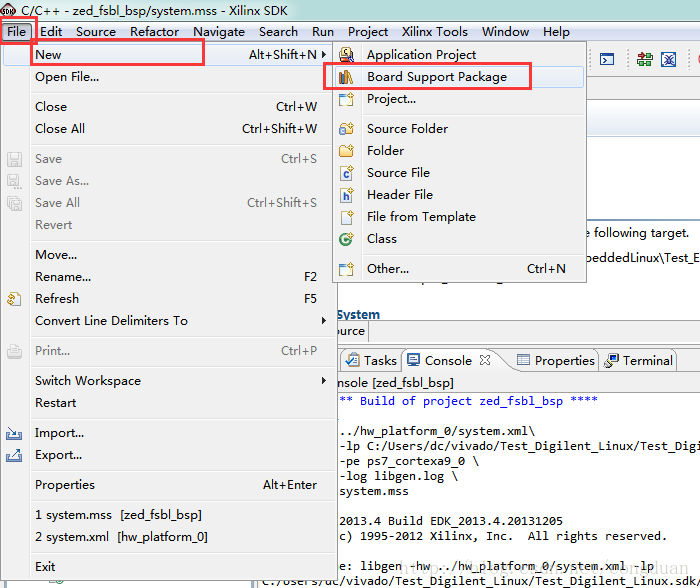Click the Refresh icon in File menu
700x588 pixels.
tap(14, 299)
